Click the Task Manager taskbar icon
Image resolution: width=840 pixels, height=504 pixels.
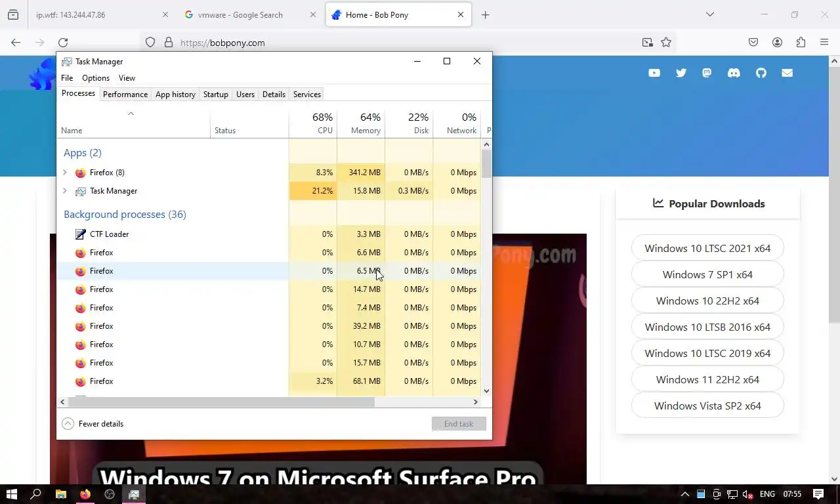coord(134,494)
